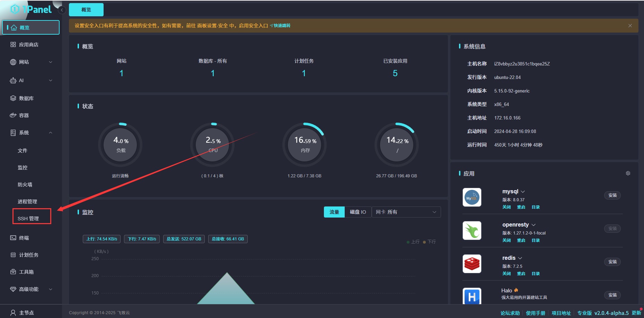Open the 网卡 所有 dropdown

(x=406, y=212)
